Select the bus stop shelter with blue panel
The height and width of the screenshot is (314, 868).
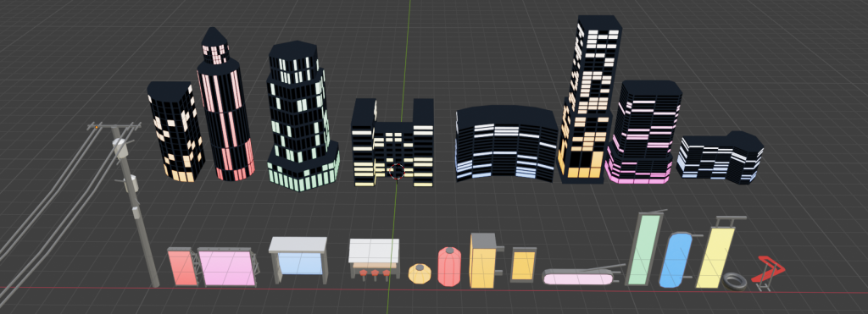[298, 260]
